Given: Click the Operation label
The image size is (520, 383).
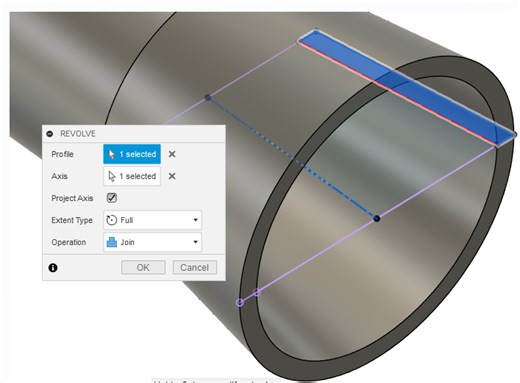Looking at the screenshot, I should click(69, 242).
